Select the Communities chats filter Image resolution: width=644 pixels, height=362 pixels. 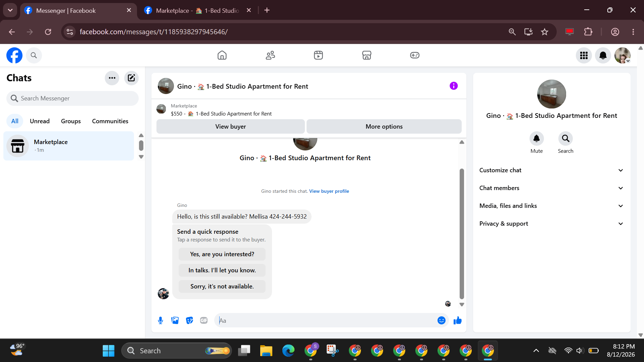[x=110, y=121]
